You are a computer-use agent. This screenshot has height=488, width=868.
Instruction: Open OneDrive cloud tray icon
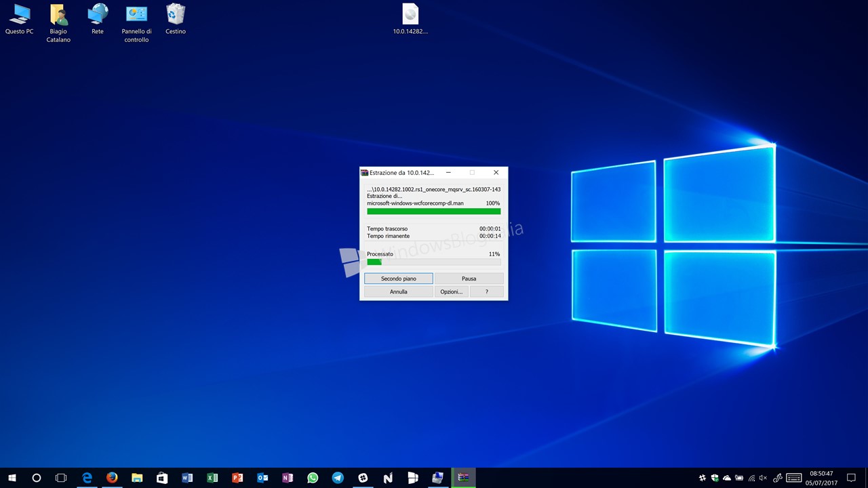(x=727, y=478)
